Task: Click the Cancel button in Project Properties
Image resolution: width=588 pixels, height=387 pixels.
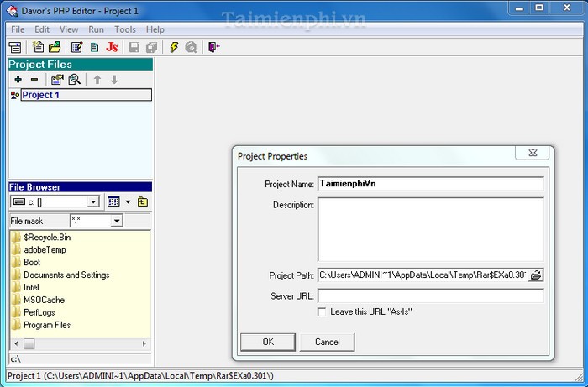Action: tap(327, 342)
